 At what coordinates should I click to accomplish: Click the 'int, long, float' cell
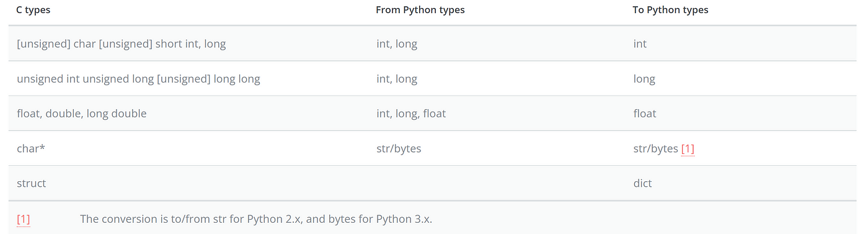pyautogui.click(x=411, y=114)
